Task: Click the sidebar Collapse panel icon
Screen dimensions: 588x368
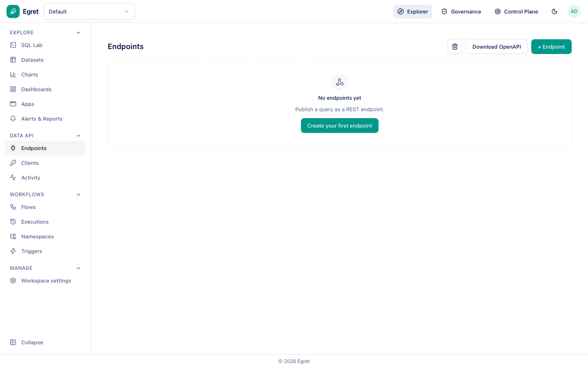Action: [13, 342]
